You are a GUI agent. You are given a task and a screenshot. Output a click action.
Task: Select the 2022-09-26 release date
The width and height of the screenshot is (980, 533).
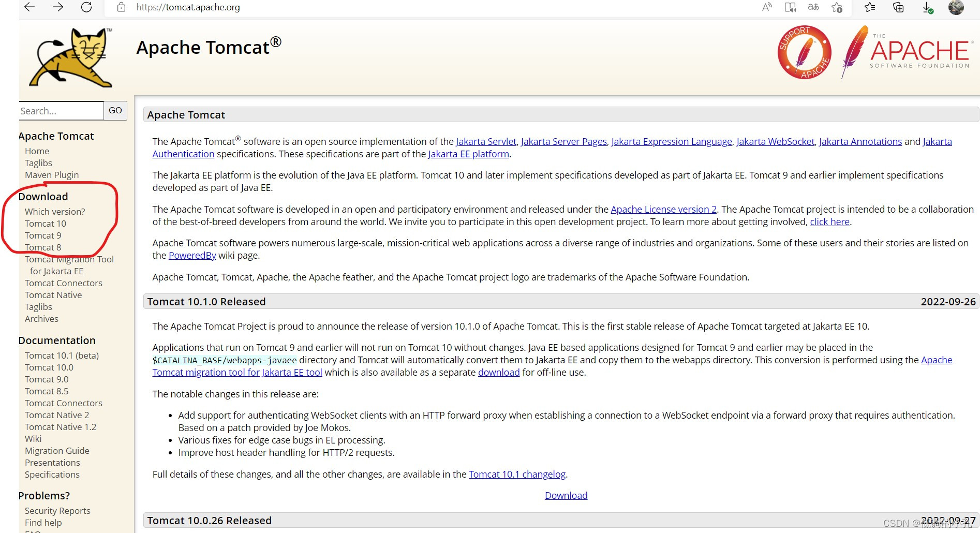(948, 302)
